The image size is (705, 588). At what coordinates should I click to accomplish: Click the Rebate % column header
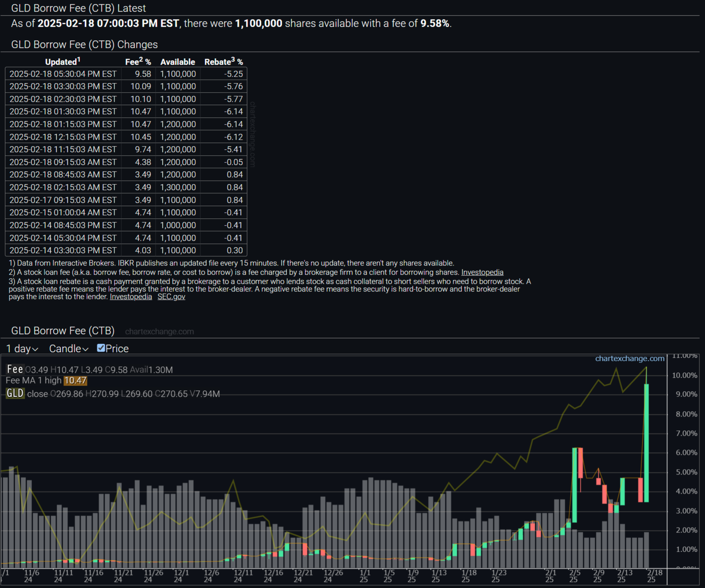point(224,62)
